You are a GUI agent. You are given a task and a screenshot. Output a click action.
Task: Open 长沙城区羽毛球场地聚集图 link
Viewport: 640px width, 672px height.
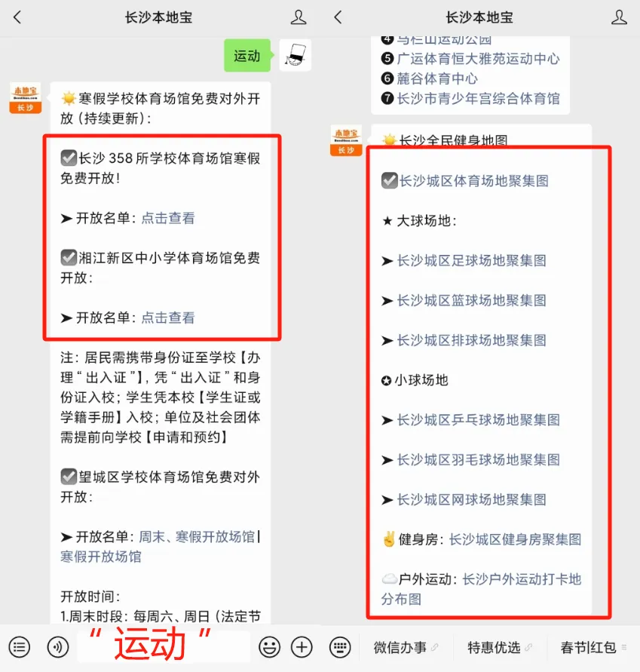479,460
